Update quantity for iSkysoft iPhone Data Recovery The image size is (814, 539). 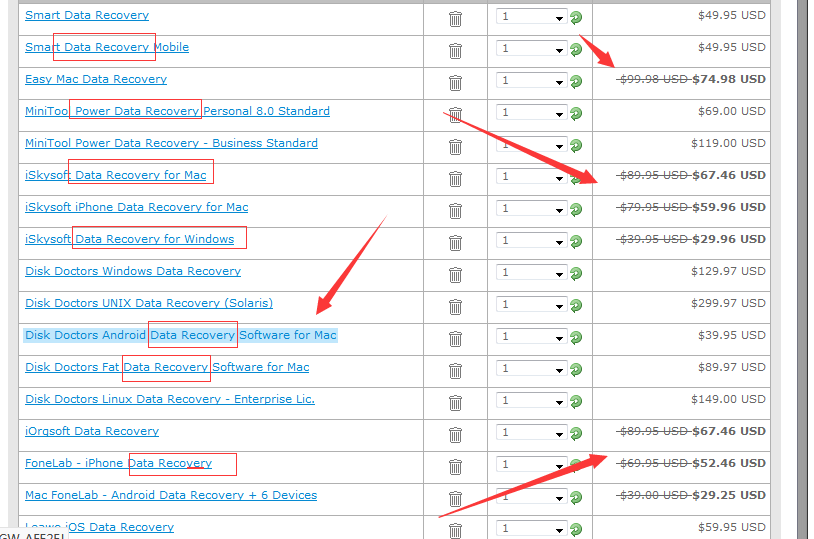[x=576, y=210]
